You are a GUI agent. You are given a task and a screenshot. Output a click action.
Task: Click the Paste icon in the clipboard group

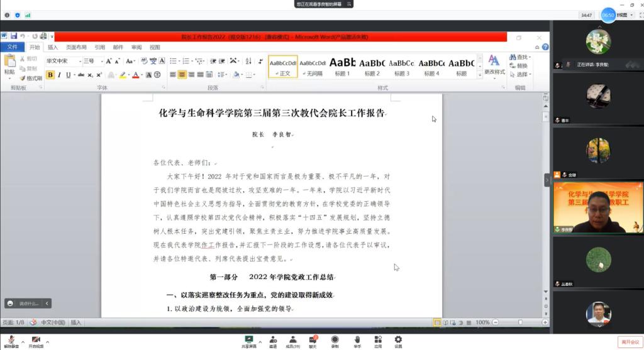9,63
